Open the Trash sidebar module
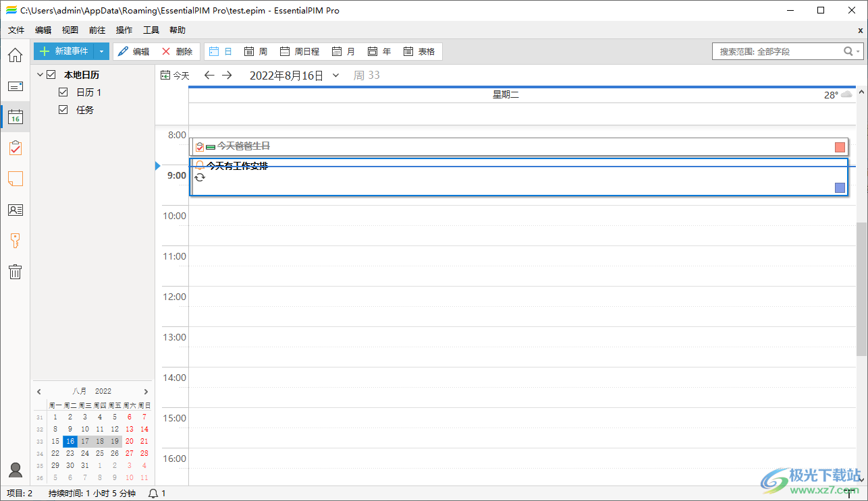868x501 pixels. [x=15, y=272]
